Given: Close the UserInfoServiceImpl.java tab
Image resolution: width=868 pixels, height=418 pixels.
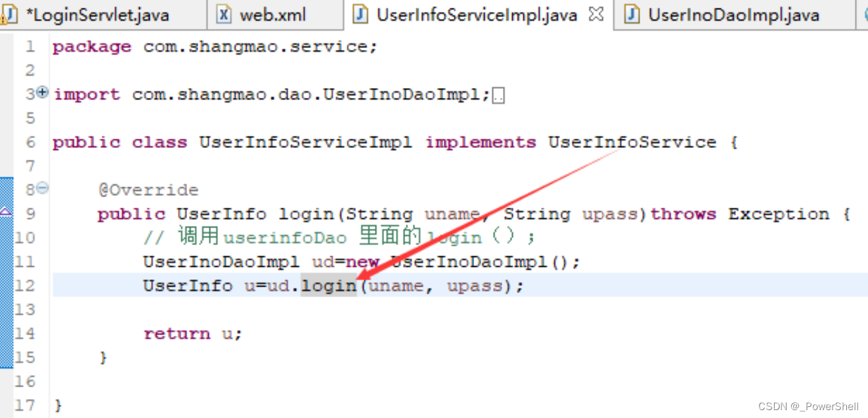Looking at the screenshot, I should 596,14.
